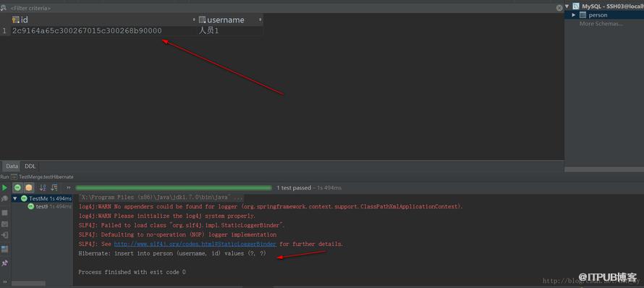Open the slf4j.org StaticLoggerBinder link
This screenshot has width=644, height=288.
click(195, 244)
